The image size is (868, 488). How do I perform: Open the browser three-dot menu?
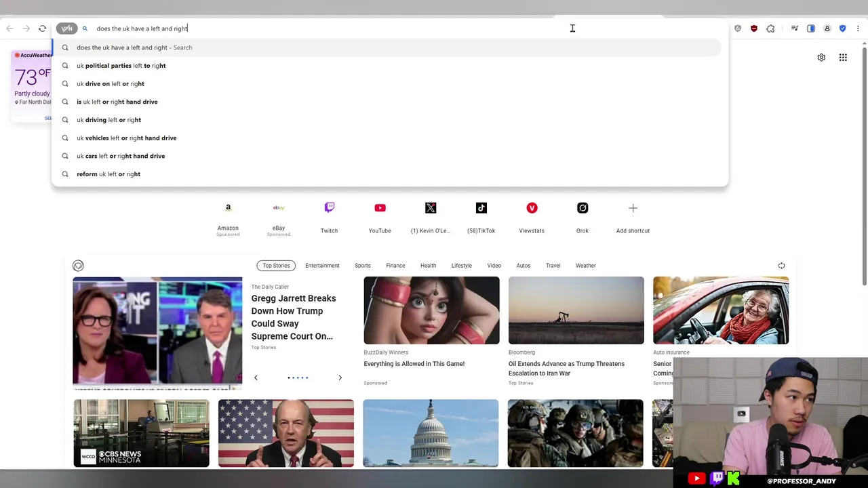click(x=859, y=28)
